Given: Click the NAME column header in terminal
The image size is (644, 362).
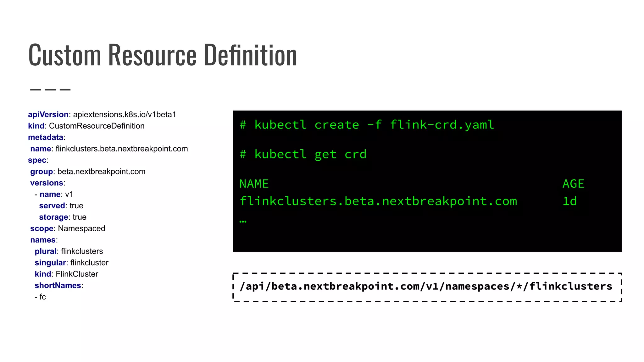Looking at the screenshot, I should tap(254, 184).
